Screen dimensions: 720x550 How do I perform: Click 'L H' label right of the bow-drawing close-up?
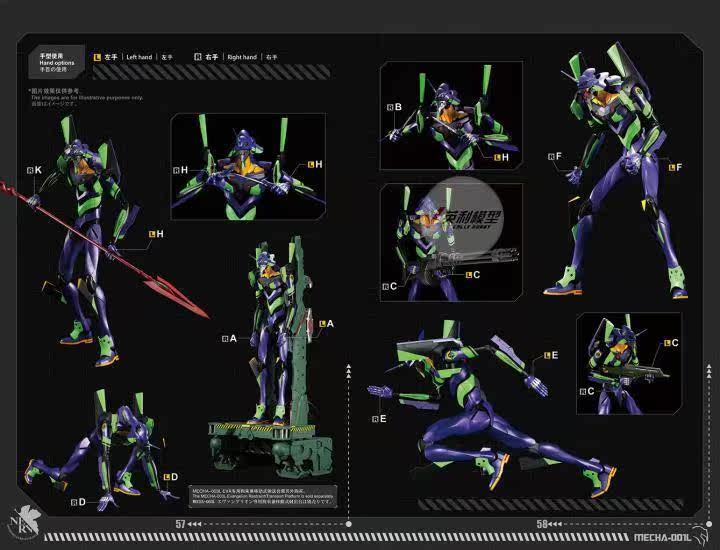click(315, 164)
